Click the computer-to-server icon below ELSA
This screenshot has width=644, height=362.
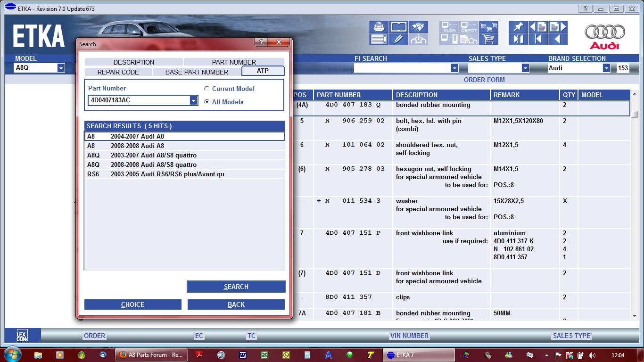click(x=449, y=40)
